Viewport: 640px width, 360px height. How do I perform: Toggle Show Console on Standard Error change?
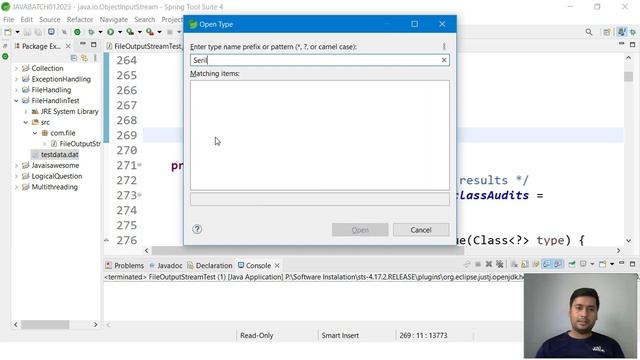coord(558,264)
